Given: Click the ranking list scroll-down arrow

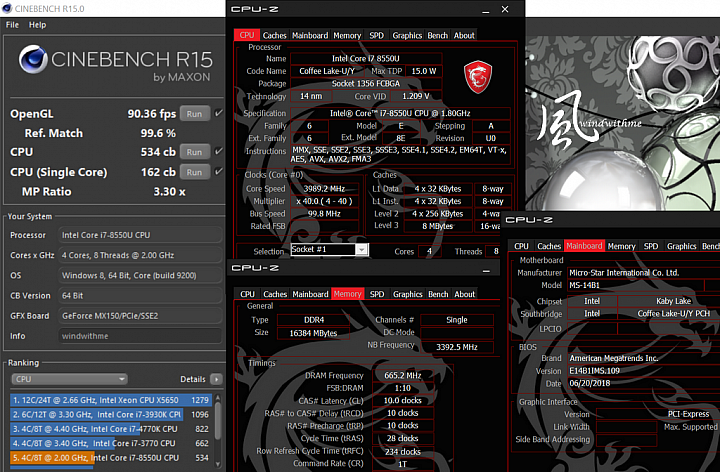Looking at the screenshot, I should (x=218, y=464).
